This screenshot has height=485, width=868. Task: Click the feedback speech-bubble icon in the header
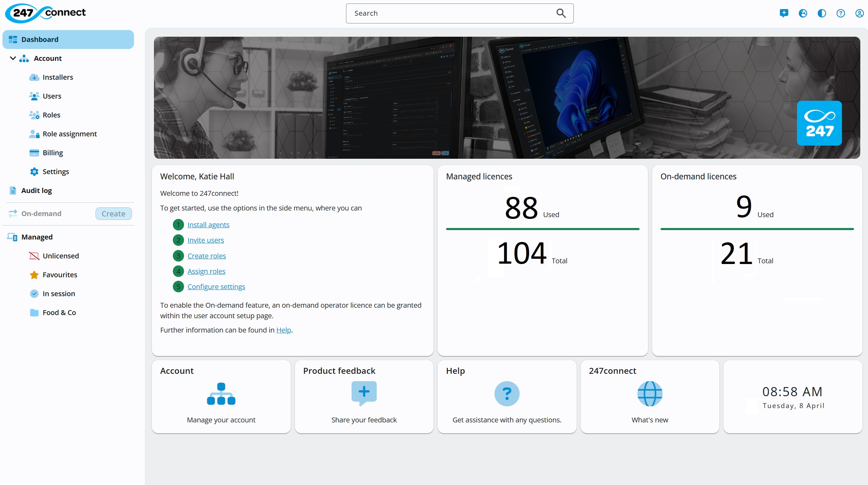click(784, 13)
